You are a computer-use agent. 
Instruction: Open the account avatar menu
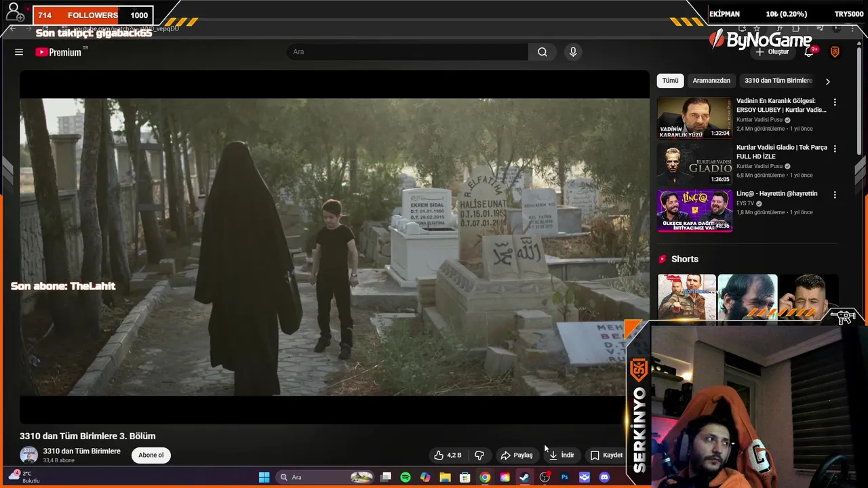click(x=835, y=52)
